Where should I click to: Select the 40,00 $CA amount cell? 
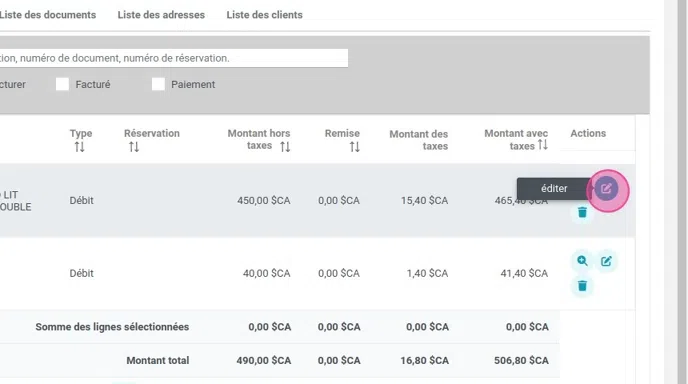tap(266, 273)
